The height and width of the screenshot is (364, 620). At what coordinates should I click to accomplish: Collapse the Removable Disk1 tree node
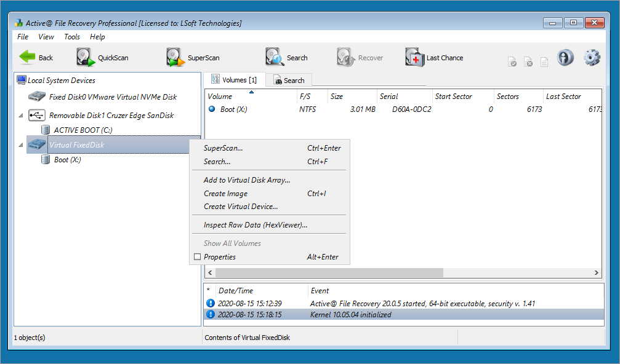(x=21, y=116)
